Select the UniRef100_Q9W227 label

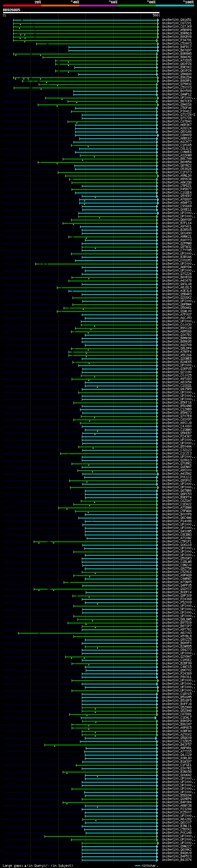177,846
